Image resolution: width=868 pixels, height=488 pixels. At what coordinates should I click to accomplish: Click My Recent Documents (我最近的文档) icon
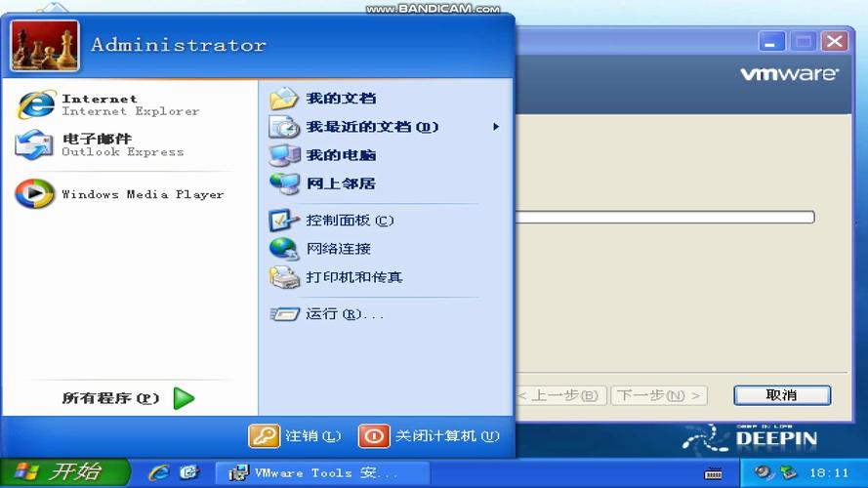click(284, 127)
